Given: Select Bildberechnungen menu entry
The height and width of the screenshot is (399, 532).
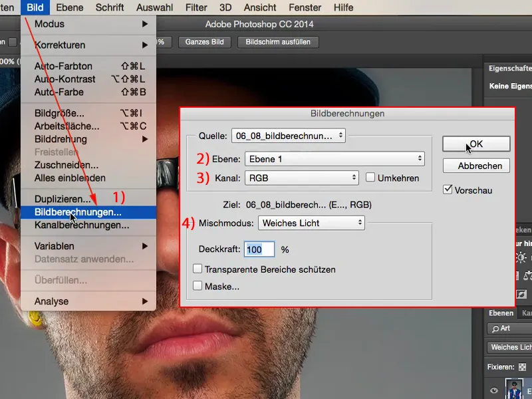Looking at the screenshot, I should 88,212.
